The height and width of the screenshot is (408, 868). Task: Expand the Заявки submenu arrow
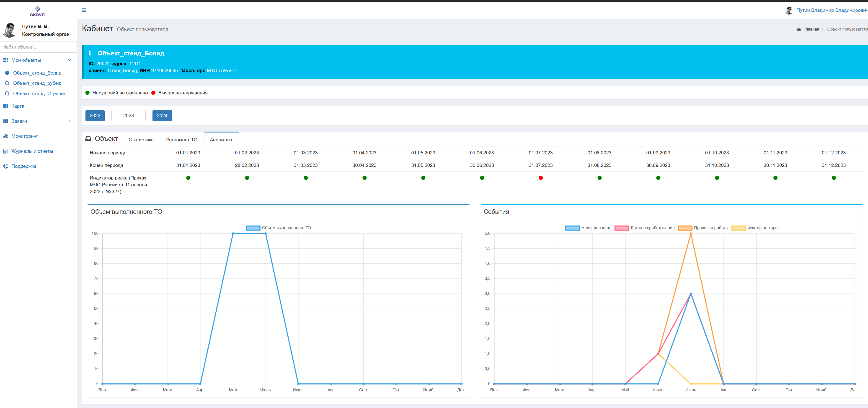click(x=70, y=121)
